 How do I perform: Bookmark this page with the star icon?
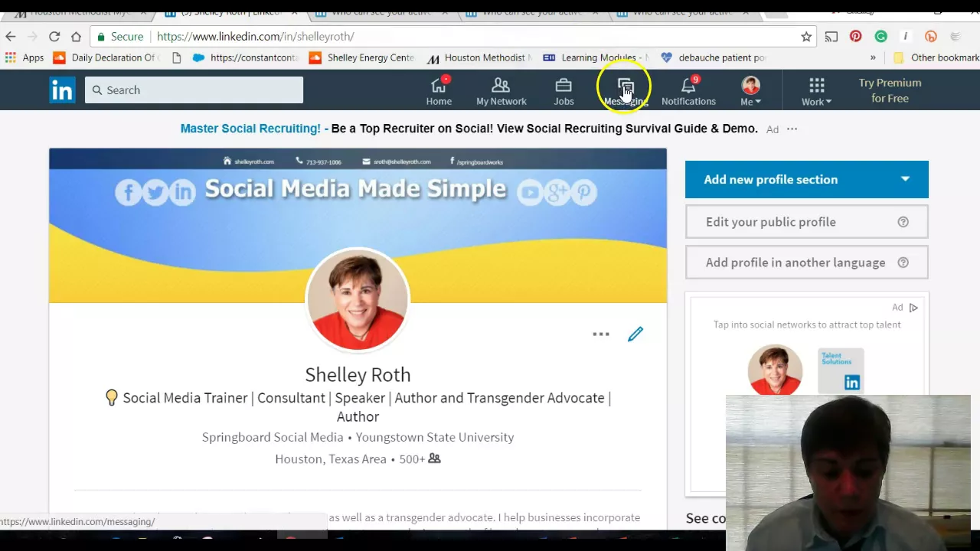coord(806,37)
